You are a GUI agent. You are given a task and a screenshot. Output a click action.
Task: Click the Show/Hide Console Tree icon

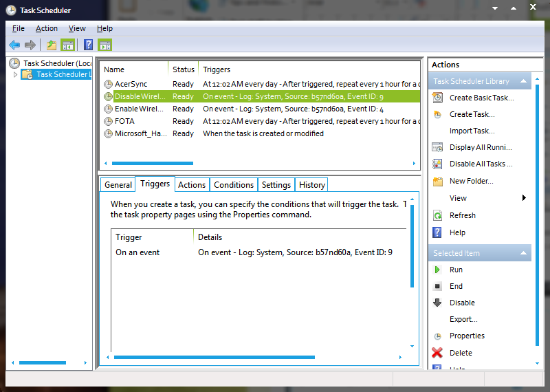(x=68, y=45)
